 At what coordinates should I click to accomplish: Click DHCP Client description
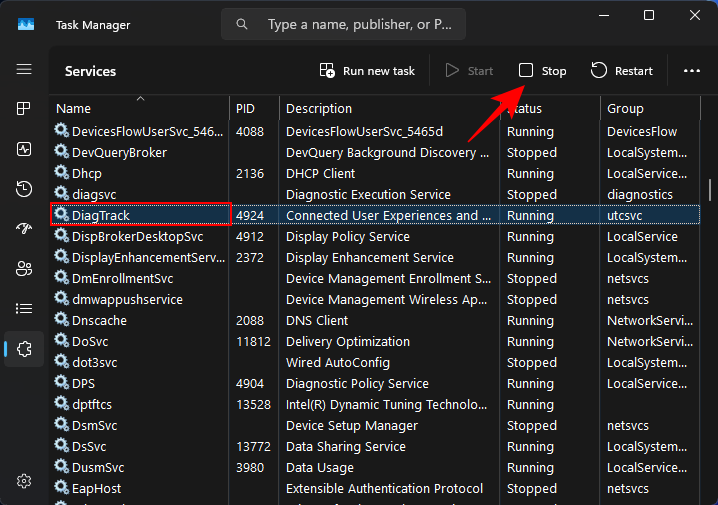coord(320,174)
